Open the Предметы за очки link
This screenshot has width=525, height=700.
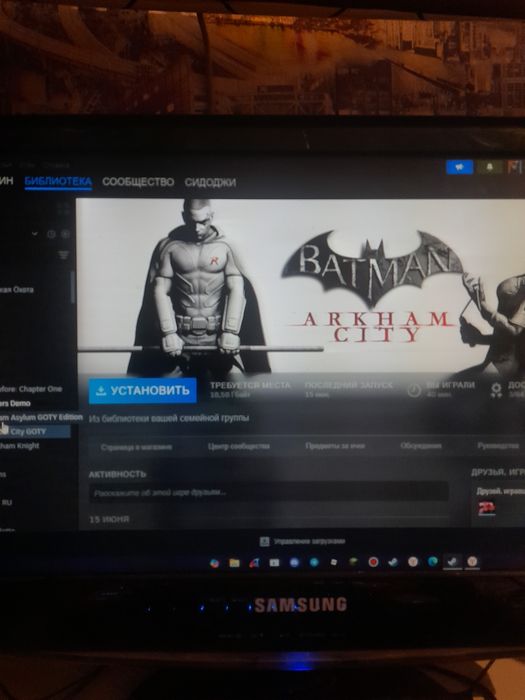tap(335, 446)
